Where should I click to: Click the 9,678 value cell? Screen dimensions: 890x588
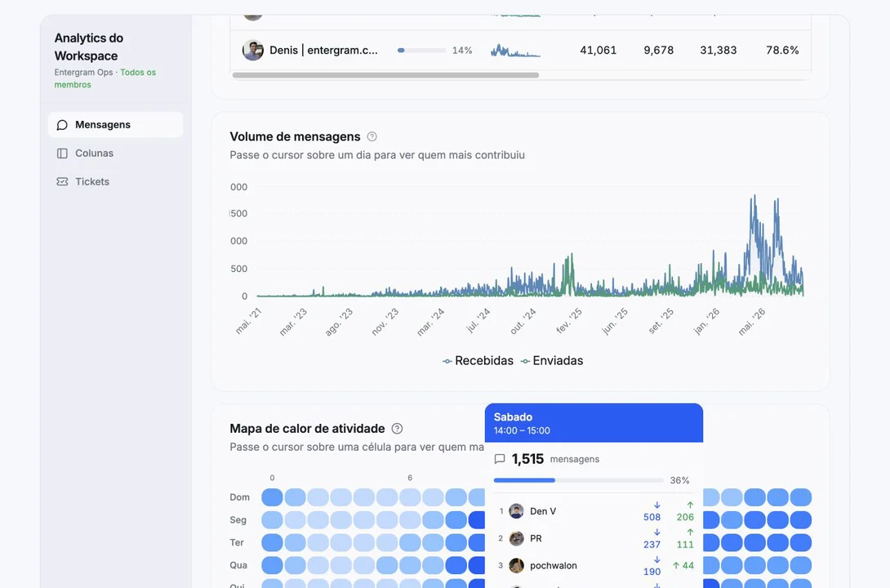[658, 50]
